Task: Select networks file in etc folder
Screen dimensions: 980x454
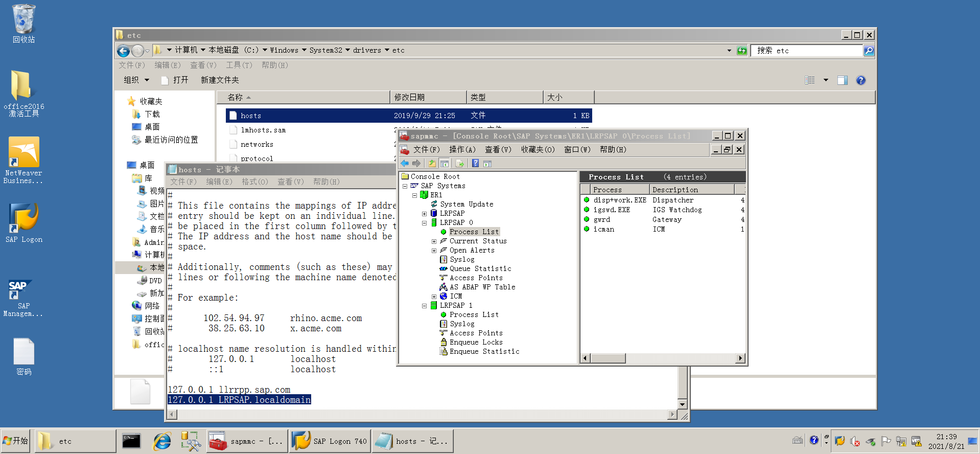Action: tap(257, 145)
